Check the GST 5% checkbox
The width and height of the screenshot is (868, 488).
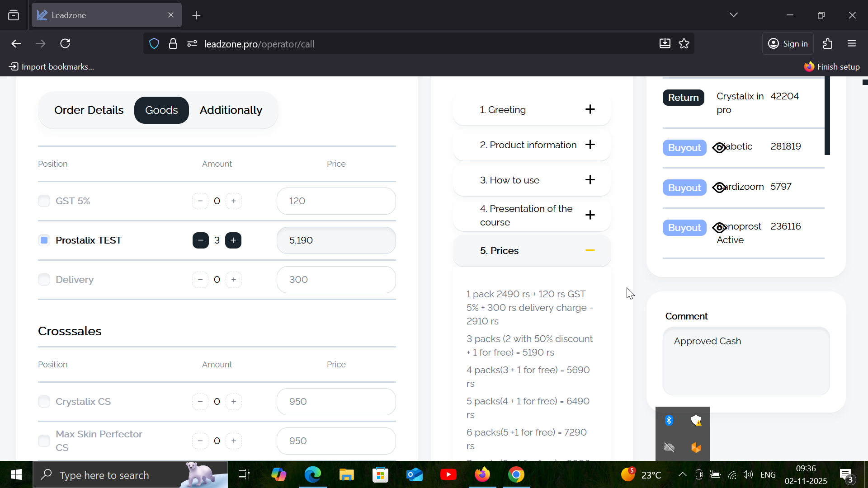[x=44, y=201]
